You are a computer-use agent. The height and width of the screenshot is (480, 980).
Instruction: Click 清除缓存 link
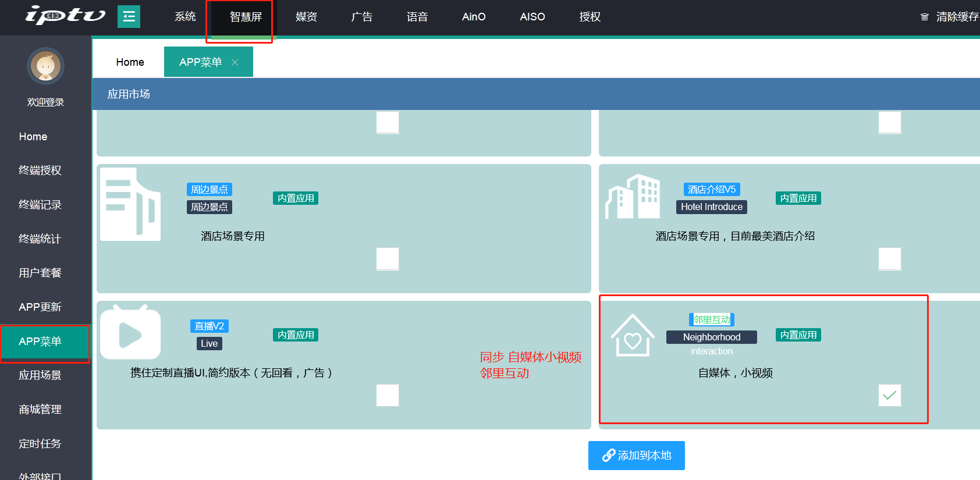(957, 17)
